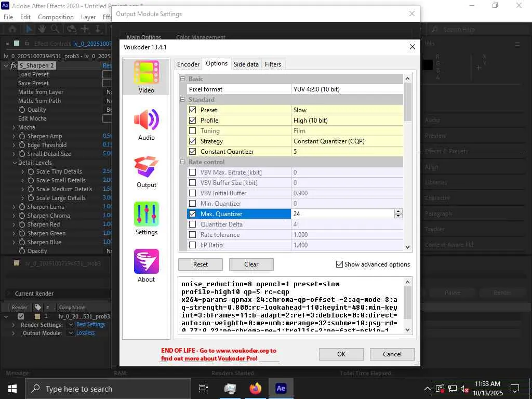
Task: Increase Max. Quantizer with the up arrow
Action: [x=398, y=211]
